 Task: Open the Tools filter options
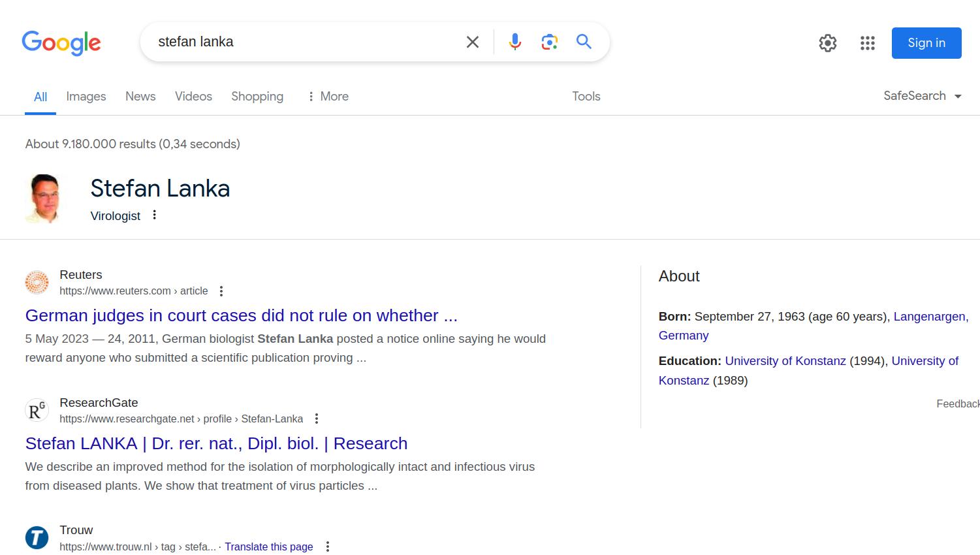click(x=586, y=97)
